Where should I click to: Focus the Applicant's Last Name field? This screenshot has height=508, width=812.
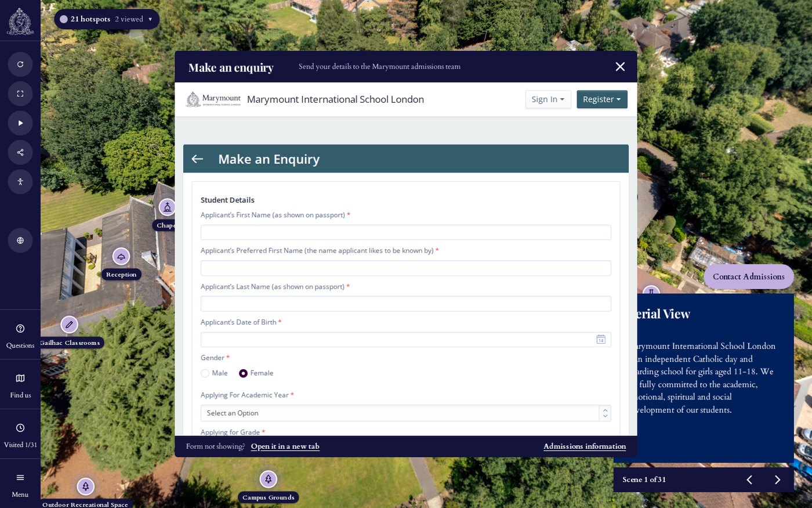click(x=406, y=304)
